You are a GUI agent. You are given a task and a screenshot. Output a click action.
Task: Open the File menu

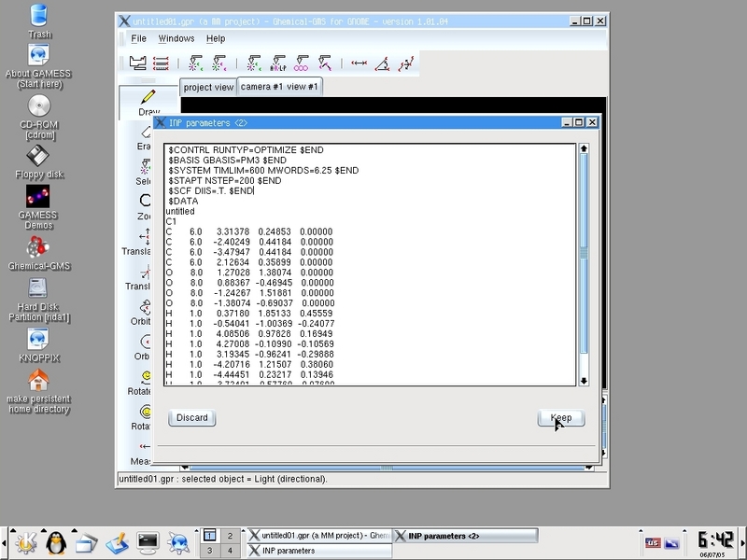[x=138, y=38]
